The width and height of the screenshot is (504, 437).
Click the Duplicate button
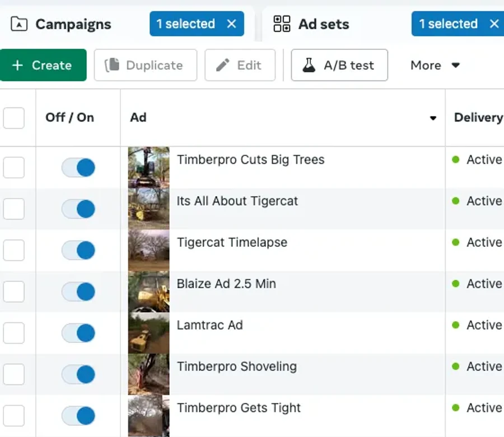(x=145, y=65)
